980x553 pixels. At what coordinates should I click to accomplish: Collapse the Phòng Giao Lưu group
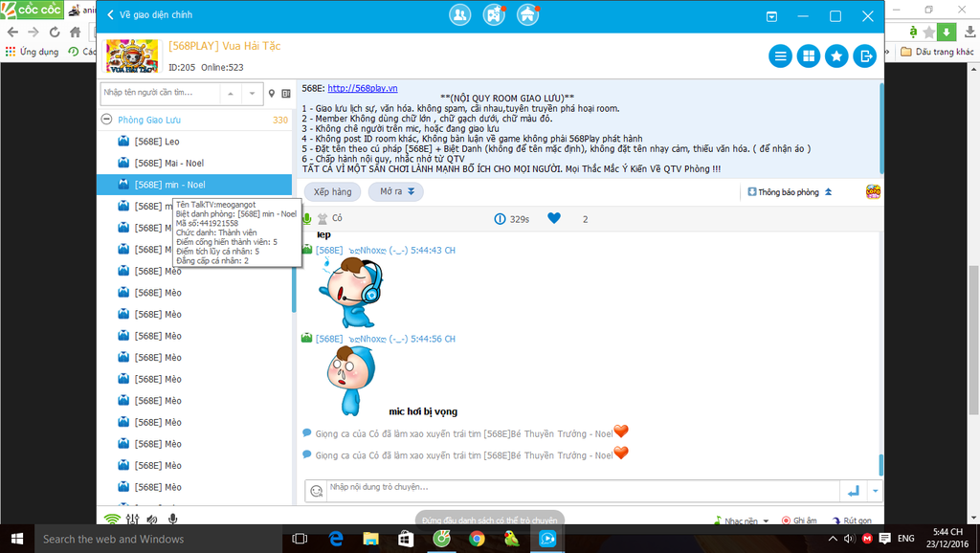click(107, 121)
